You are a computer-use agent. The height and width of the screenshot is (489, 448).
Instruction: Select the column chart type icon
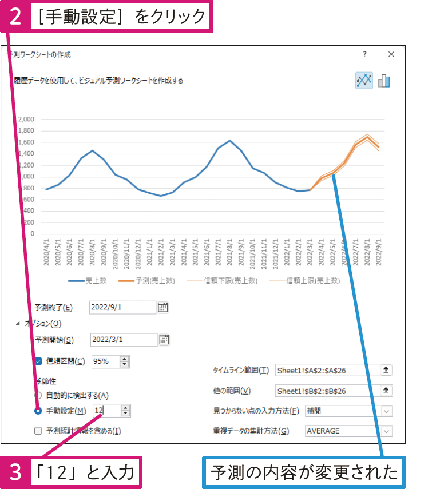coord(384,81)
